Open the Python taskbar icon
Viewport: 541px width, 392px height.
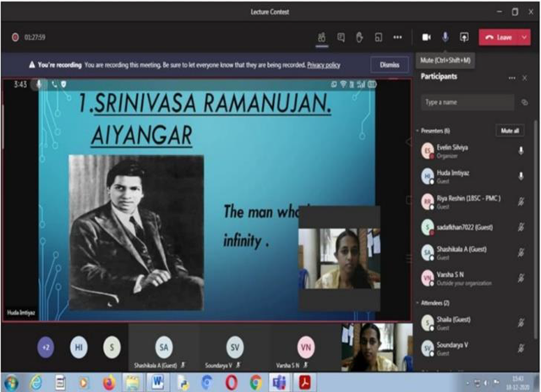click(x=183, y=383)
